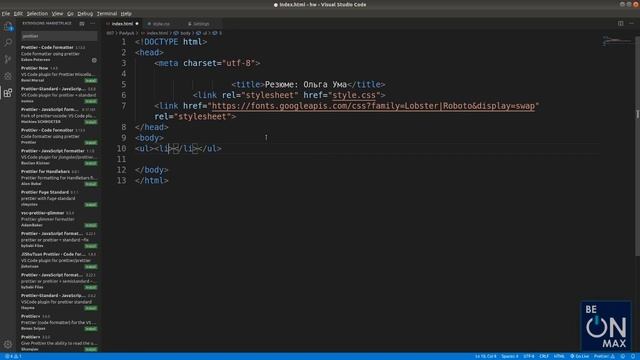This screenshot has width=640, height=360.
Task: Change line endings via CRLF item
Action: (x=544, y=356)
